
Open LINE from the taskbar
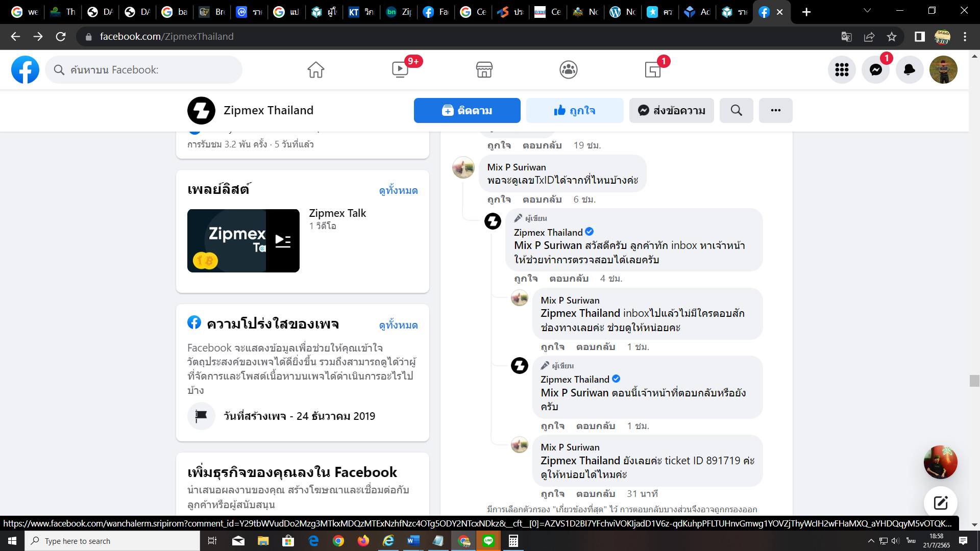point(488,541)
